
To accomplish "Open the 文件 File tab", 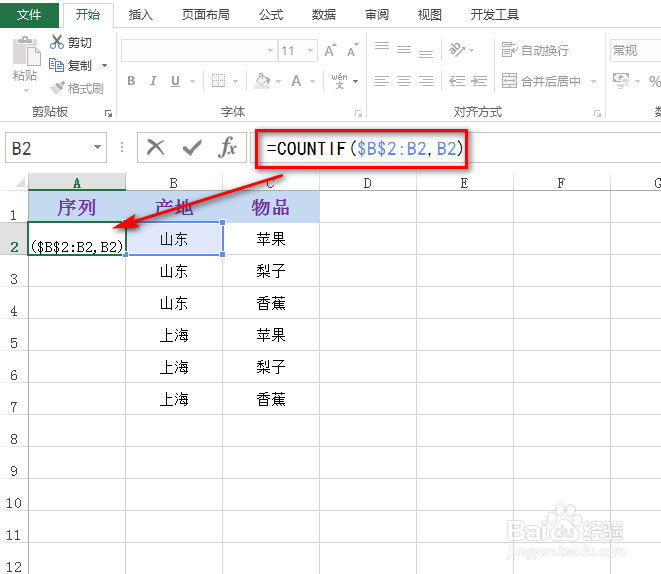I will (x=29, y=15).
